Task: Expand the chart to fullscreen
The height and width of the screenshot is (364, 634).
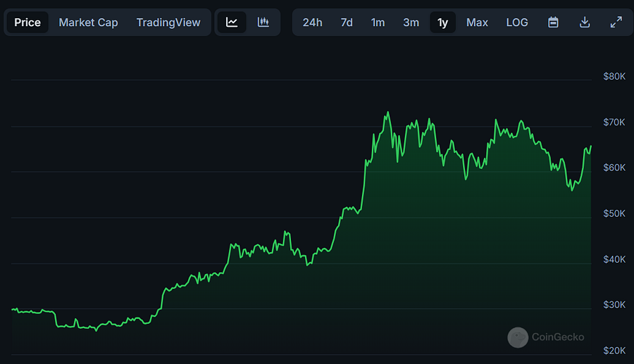Action: pyautogui.click(x=616, y=23)
